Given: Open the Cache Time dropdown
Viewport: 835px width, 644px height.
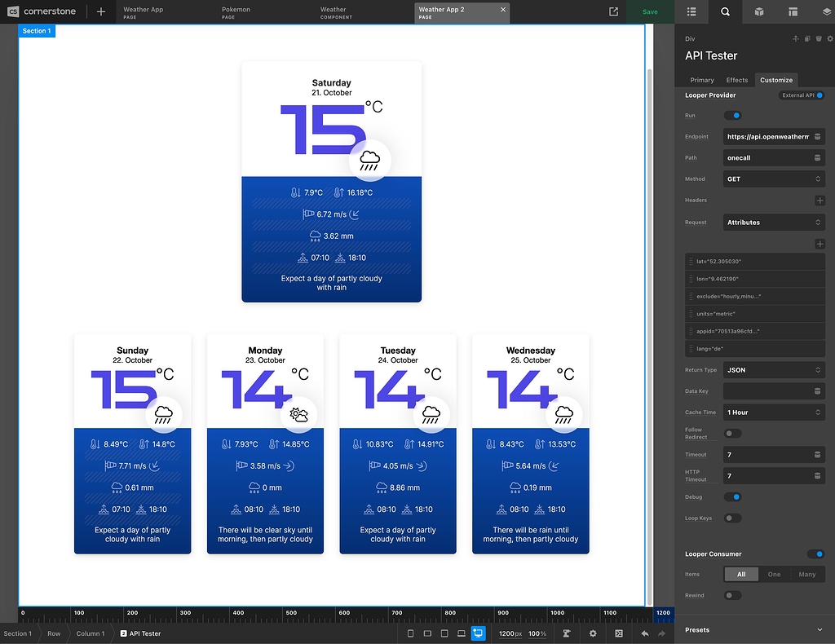Looking at the screenshot, I should (x=774, y=412).
